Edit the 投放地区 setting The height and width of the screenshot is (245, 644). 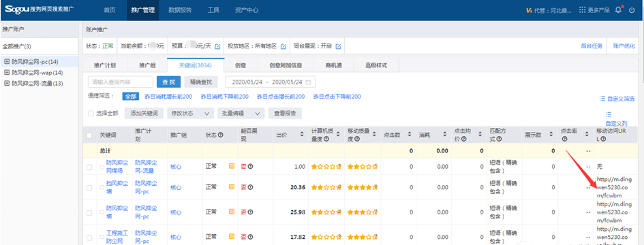[283, 46]
